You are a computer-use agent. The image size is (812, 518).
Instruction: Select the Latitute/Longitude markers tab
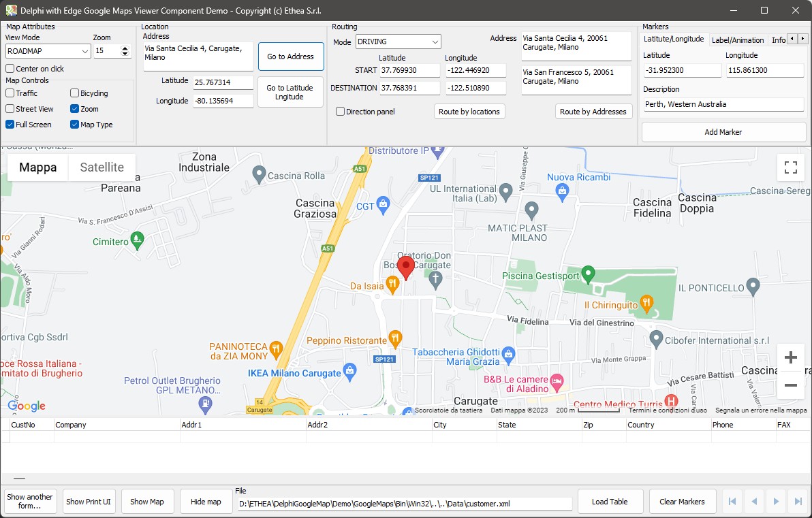pyautogui.click(x=673, y=39)
